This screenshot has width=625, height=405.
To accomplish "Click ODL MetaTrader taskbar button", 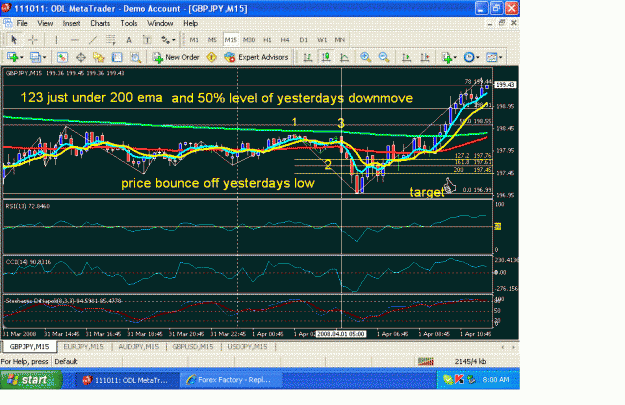I will pyautogui.click(x=127, y=379).
